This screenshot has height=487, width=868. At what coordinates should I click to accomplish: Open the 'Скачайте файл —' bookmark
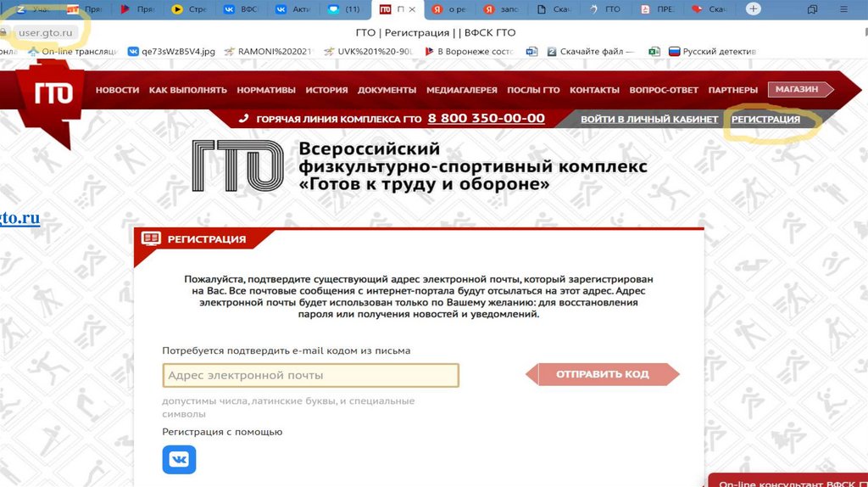coord(590,52)
